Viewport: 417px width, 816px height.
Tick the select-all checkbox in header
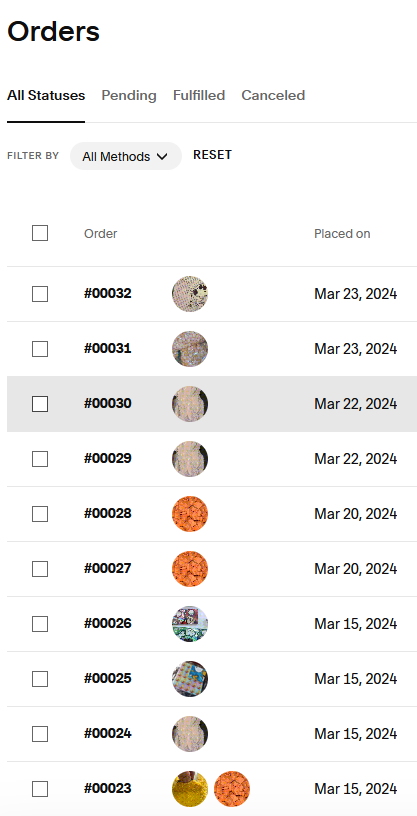click(x=40, y=233)
